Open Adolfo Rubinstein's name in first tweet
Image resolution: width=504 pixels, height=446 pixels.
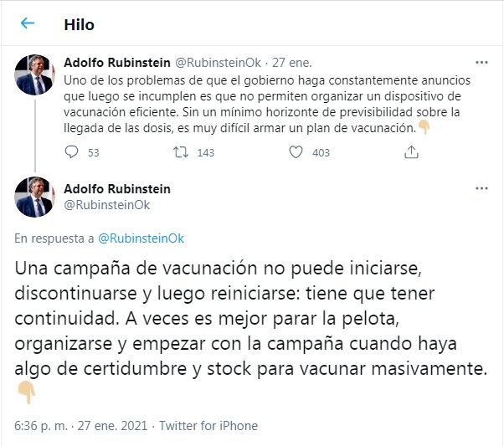[116, 62]
